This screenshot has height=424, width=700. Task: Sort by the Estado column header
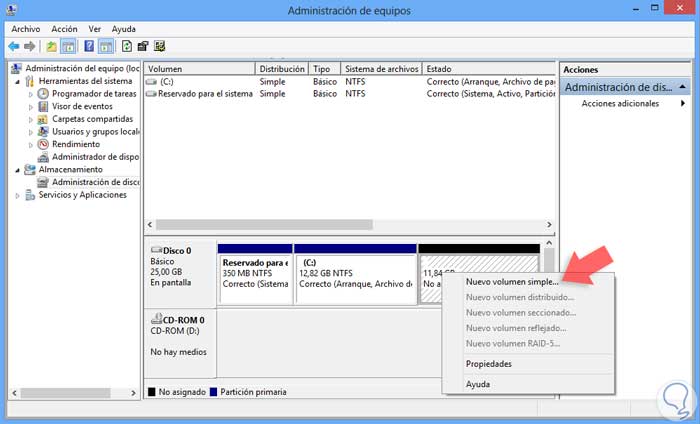click(489, 69)
